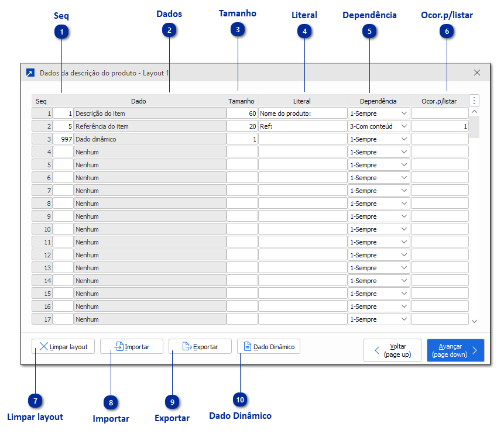Image resolution: width=504 pixels, height=434 pixels.
Task: Click the data code field with 997
Action: click(x=63, y=139)
